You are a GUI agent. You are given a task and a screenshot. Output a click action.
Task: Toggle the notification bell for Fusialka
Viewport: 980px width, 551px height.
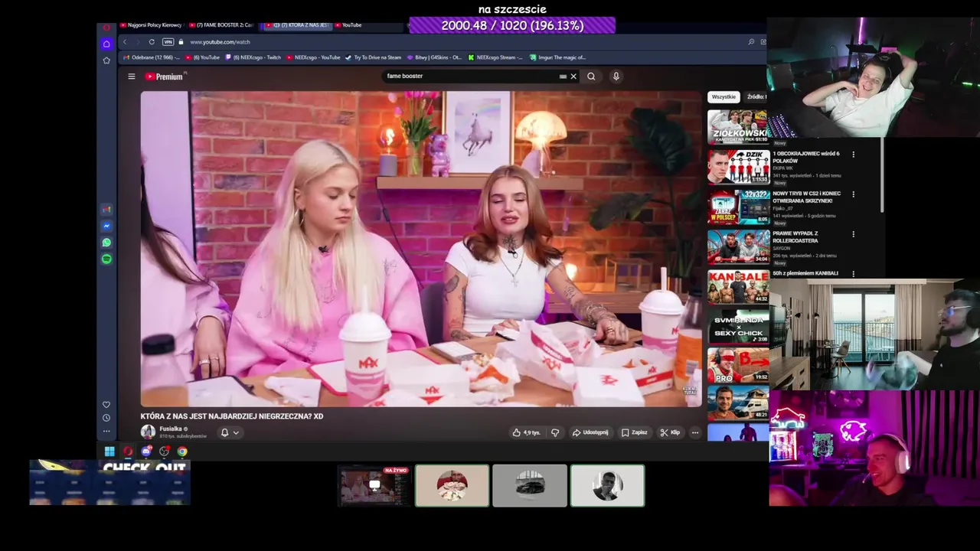pos(224,432)
